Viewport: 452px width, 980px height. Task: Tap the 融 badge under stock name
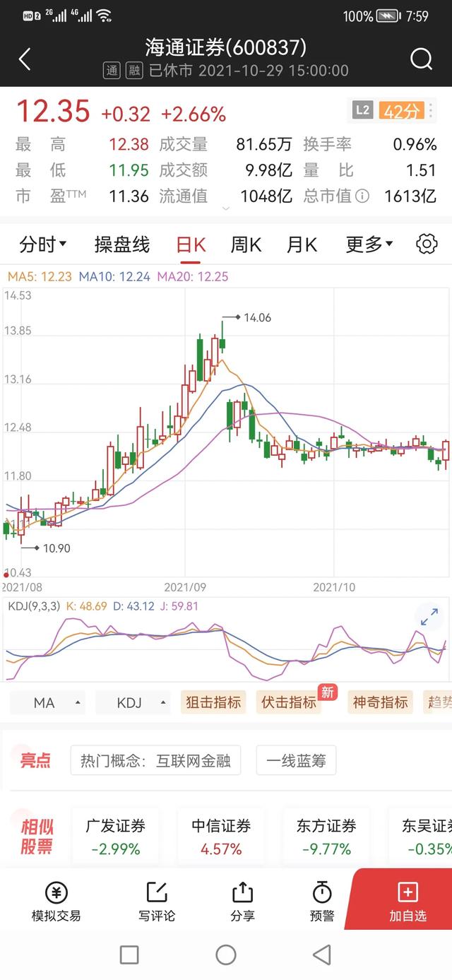coord(133,70)
